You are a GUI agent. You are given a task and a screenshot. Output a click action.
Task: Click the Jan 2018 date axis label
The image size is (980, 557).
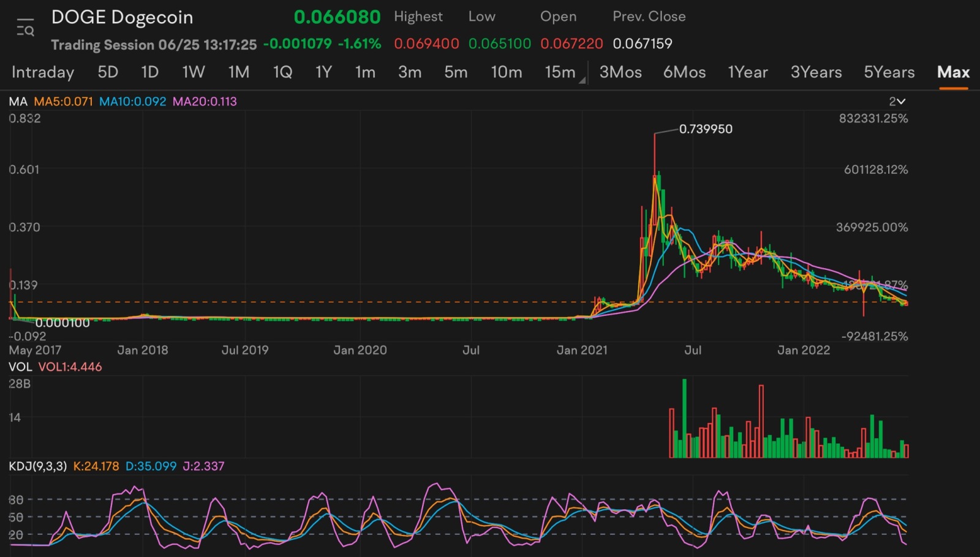(x=143, y=350)
